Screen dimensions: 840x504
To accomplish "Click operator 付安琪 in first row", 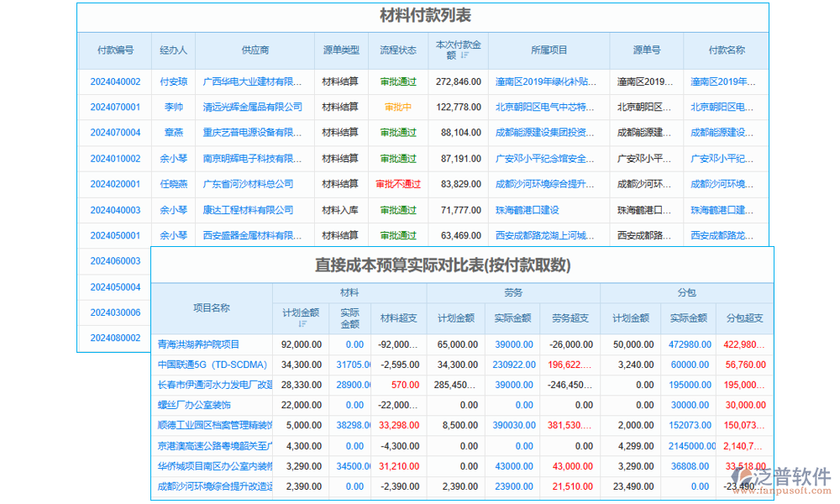I will click(x=173, y=80).
